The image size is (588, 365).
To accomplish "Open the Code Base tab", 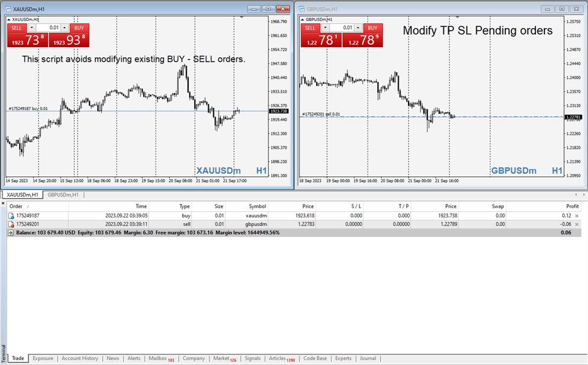I will 315,358.
